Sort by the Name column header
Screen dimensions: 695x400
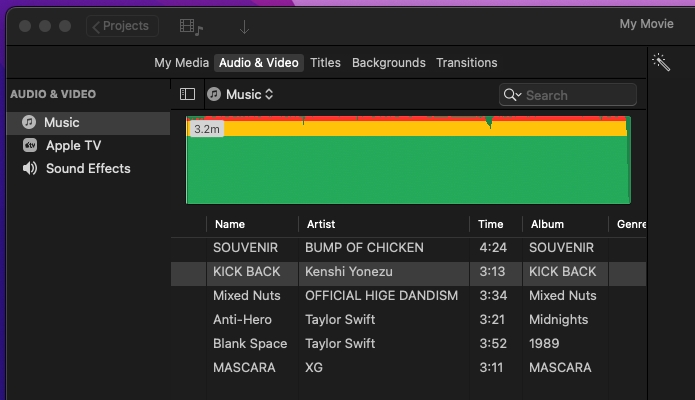click(230, 224)
